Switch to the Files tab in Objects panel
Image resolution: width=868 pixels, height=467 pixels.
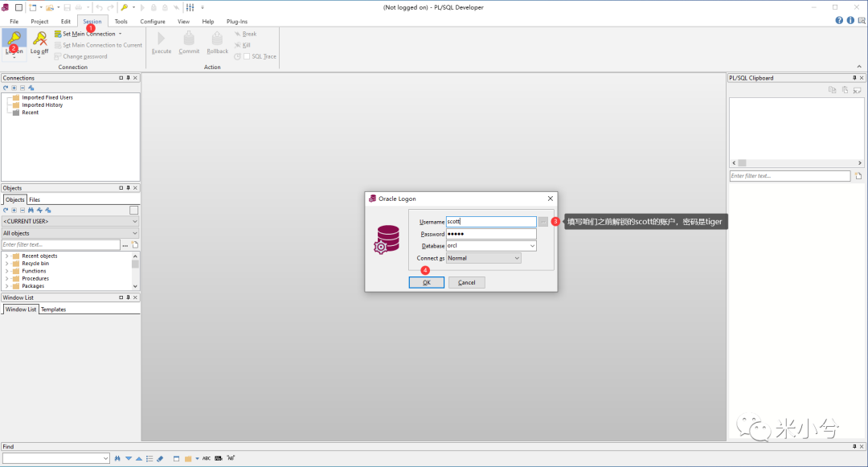coord(35,200)
